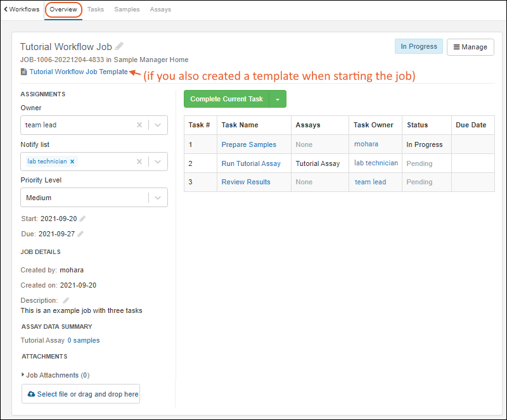Viewport: 507px width, 420px height.
Task: Open the Tutorial Workflow Job Template link
Action: [78, 72]
